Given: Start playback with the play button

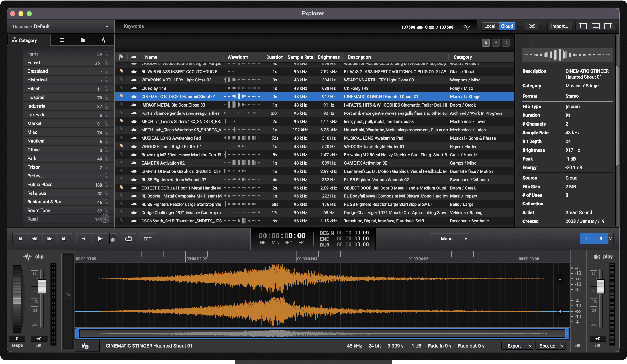Looking at the screenshot, I should click(x=100, y=239).
